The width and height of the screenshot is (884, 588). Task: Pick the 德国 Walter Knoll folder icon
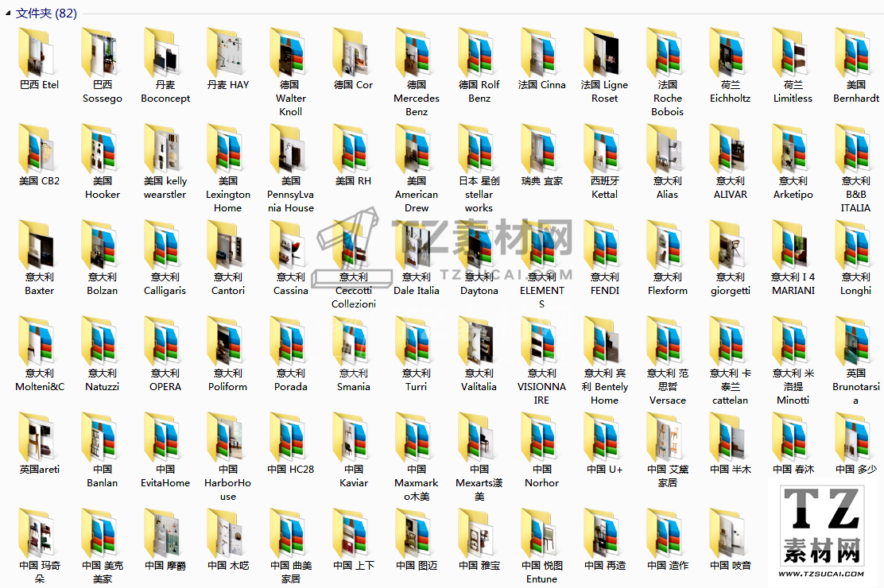click(289, 52)
